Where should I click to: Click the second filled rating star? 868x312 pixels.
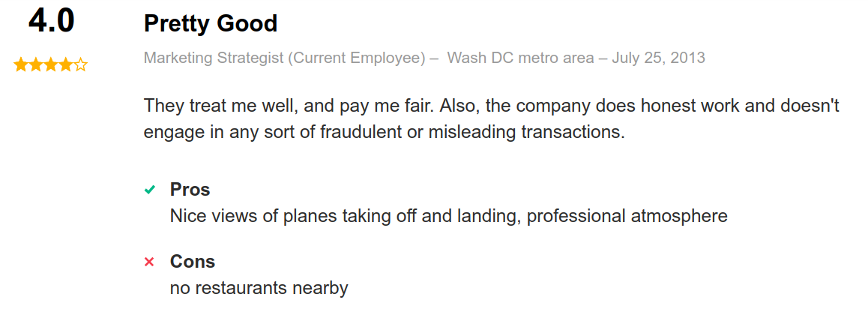pyautogui.click(x=35, y=65)
